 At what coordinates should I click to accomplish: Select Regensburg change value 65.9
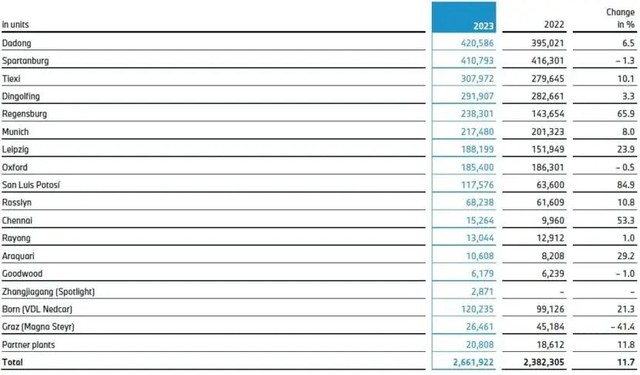point(626,114)
